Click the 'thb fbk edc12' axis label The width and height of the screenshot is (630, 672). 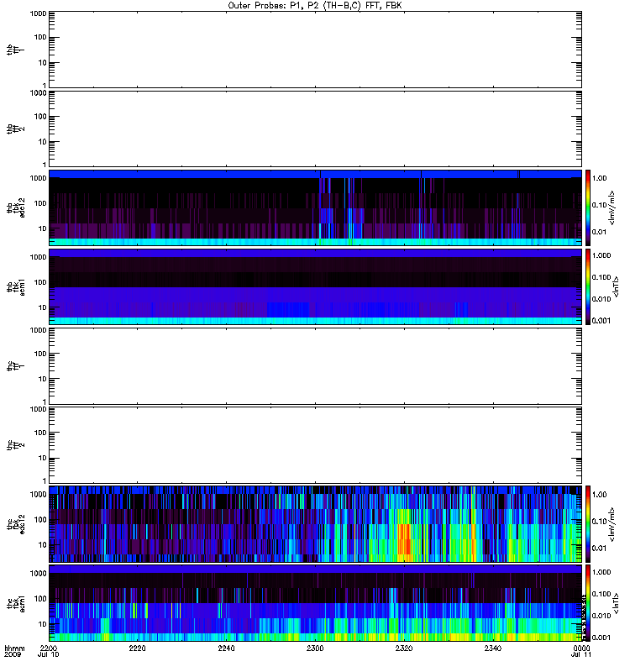coord(16,207)
